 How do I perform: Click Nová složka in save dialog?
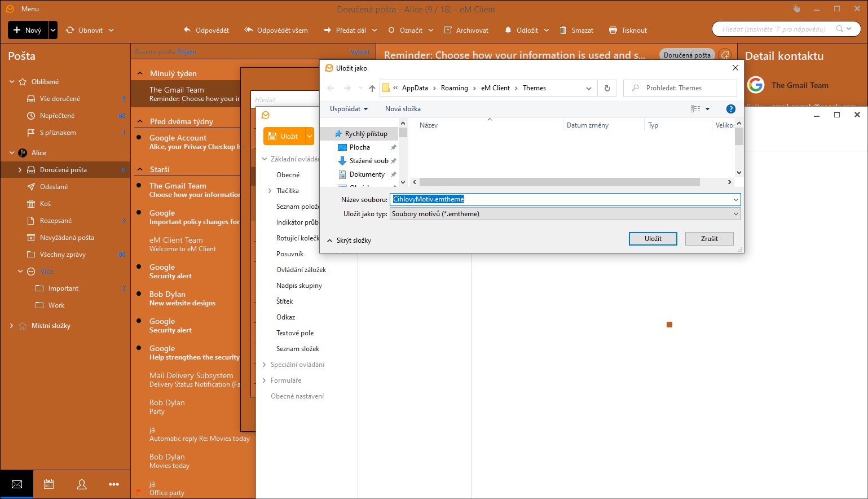pyautogui.click(x=403, y=109)
